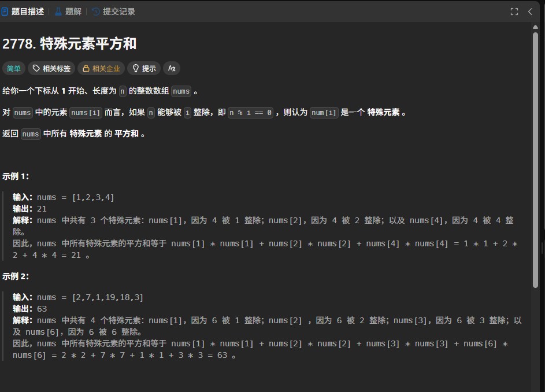Click the problem title 2778. 特殊元素平方和
Image resolution: width=545 pixels, height=392 pixels.
click(x=69, y=44)
